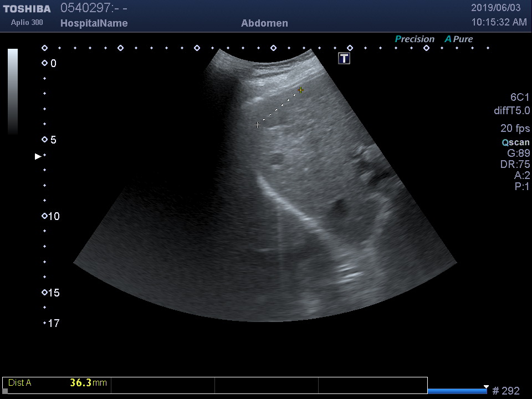Toggle the APure imaging indicator
This screenshot has width=532, height=399.
click(x=459, y=39)
